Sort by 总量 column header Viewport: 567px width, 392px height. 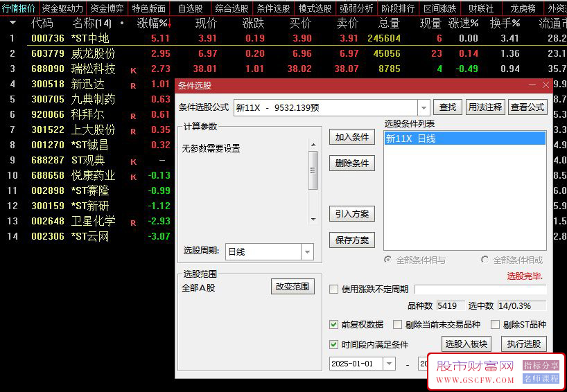tap(389, 24)
